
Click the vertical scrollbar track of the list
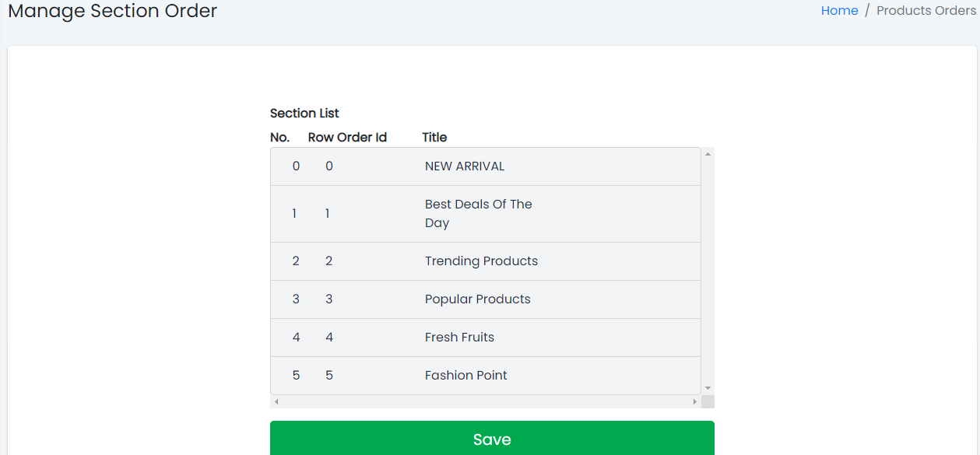coord(708,272)
